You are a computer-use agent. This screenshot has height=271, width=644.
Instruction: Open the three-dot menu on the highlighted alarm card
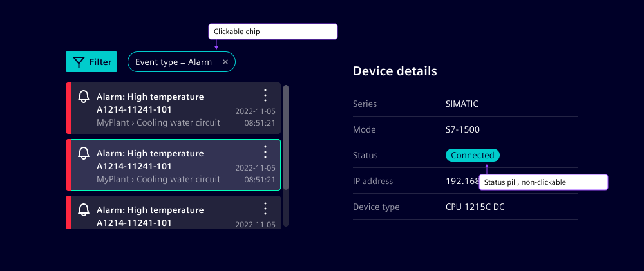pos(265,153)
